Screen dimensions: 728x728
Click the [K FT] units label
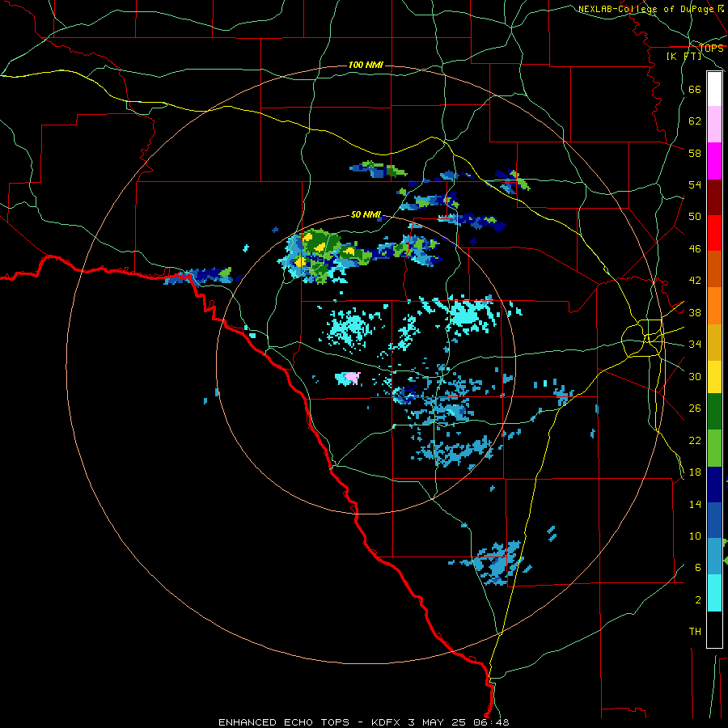pyautogui.click(x=684, y=56)
